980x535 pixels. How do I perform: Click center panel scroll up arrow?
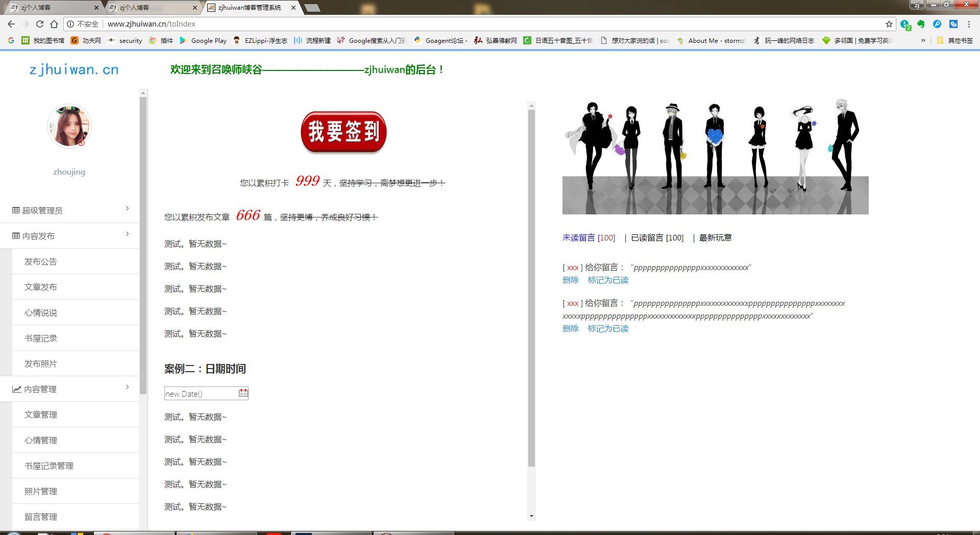point(531,105)
